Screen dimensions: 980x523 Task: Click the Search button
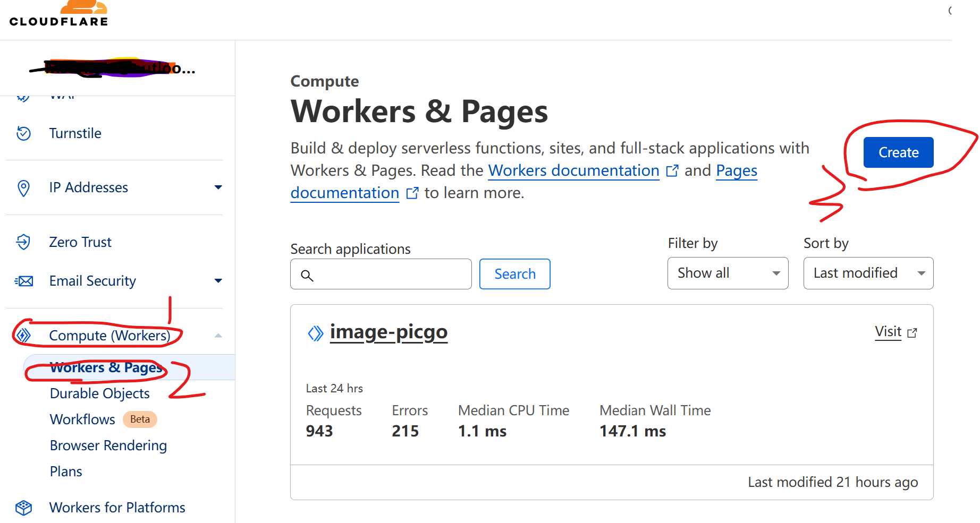(514, 274)
